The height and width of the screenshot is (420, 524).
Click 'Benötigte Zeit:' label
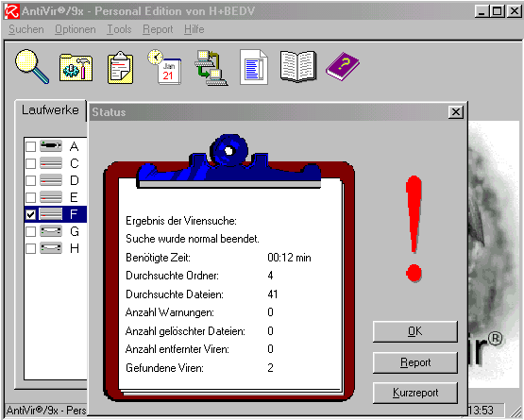[x=158, y=258]
